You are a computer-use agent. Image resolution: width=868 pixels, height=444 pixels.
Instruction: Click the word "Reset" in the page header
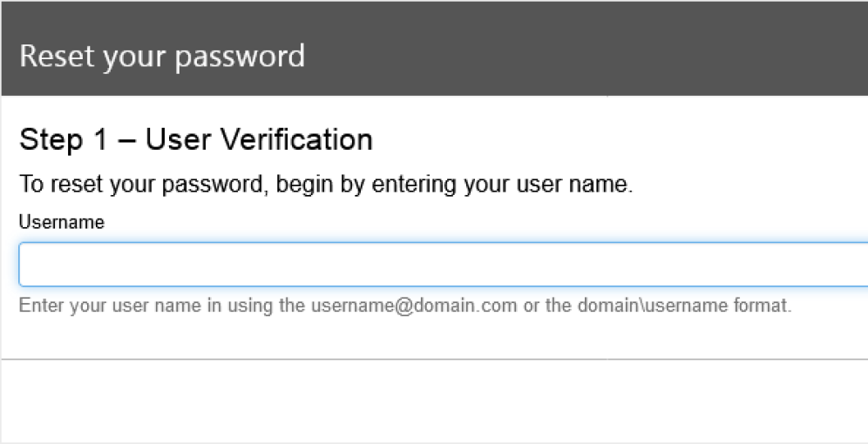tap(57, 56)
